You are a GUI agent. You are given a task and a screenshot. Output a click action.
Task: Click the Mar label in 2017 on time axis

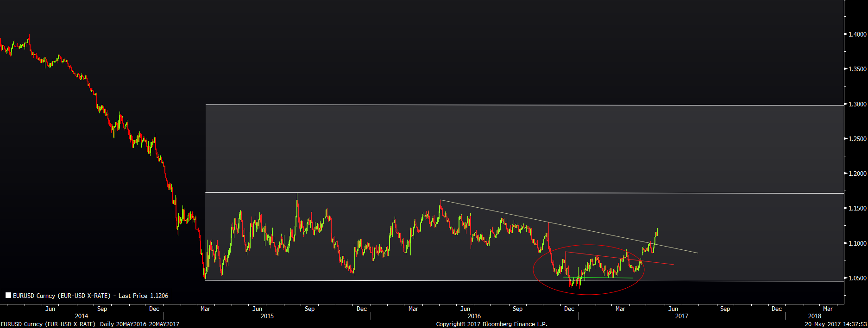[x=620, y=309]
